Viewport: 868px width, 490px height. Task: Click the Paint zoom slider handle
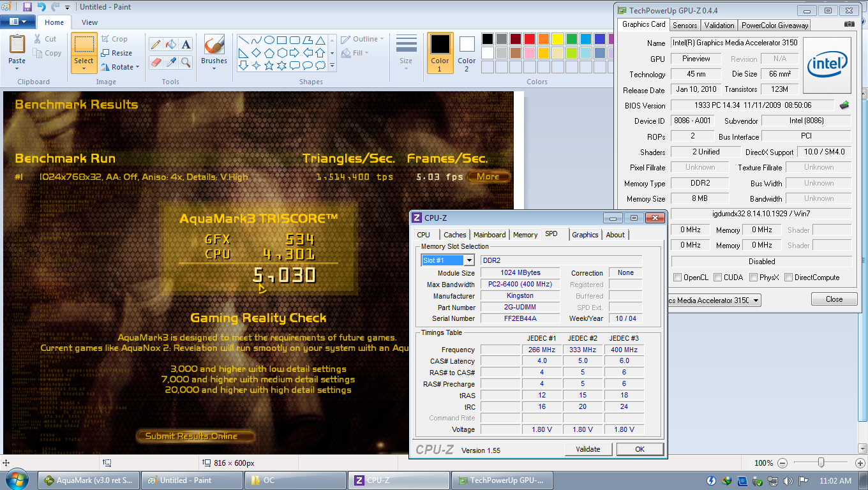[x=821, y=463]
